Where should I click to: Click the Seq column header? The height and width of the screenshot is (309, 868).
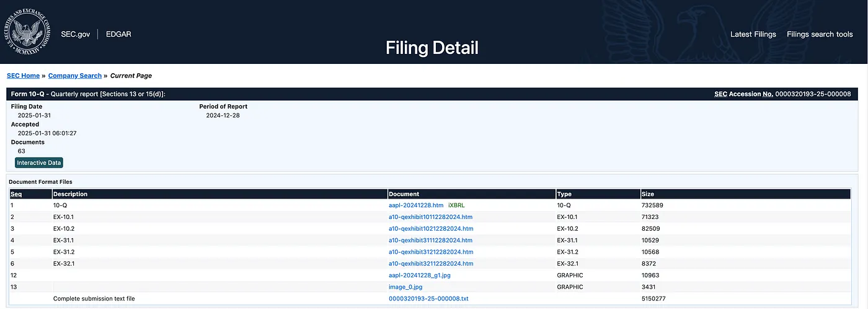point(16,194)
